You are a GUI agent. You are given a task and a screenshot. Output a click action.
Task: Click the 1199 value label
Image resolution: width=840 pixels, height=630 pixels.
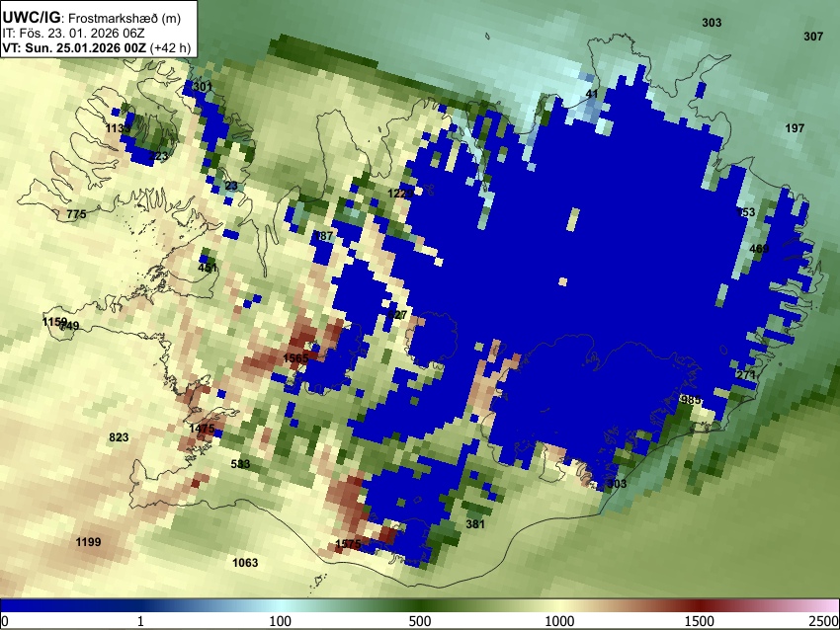click(88, 542)
